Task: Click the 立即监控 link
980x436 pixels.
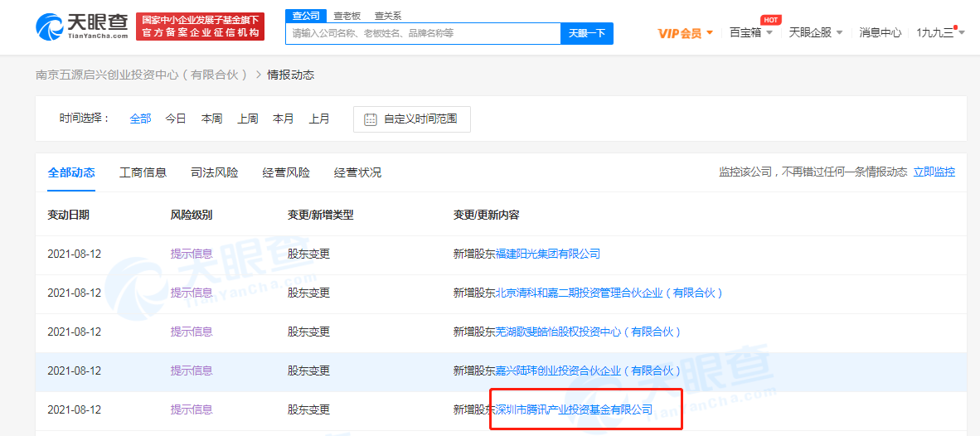Action: click(934, 172)
